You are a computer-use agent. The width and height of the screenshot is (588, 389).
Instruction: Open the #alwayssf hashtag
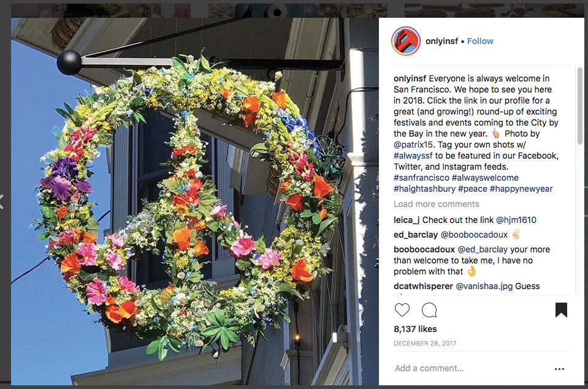[x=413, y=156]
